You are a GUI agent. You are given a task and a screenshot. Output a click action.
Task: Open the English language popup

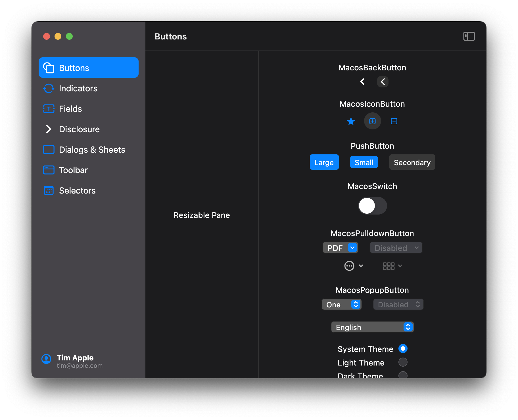click(372, 327)
